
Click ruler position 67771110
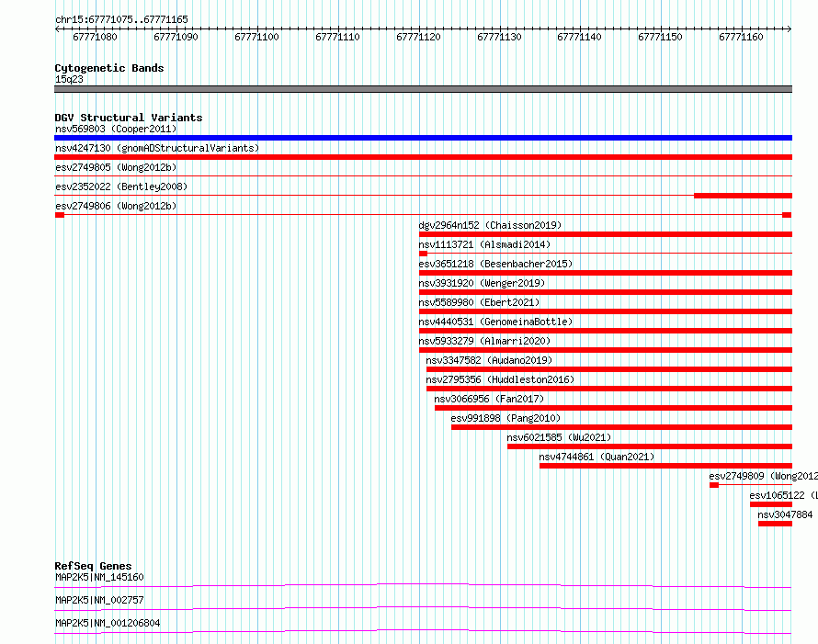[337, 37]
